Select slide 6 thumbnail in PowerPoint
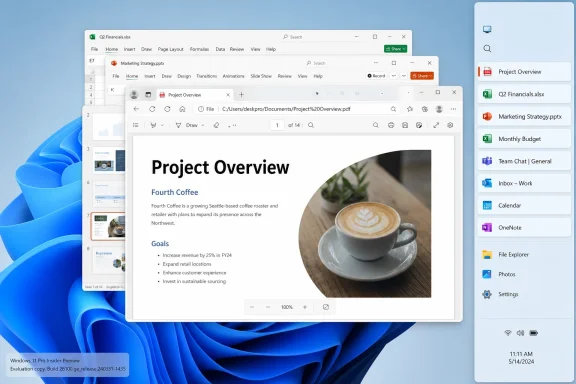Screen dimensions: 576x384 (109, 194)
